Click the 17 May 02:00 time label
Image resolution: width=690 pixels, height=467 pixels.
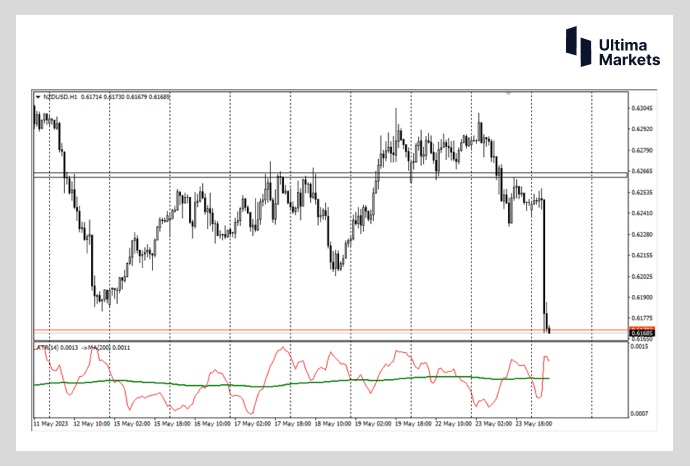tap(253, 423)
